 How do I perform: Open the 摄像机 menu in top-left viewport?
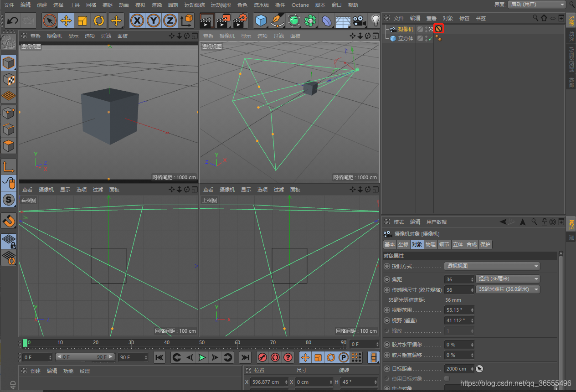click(54, 36)
